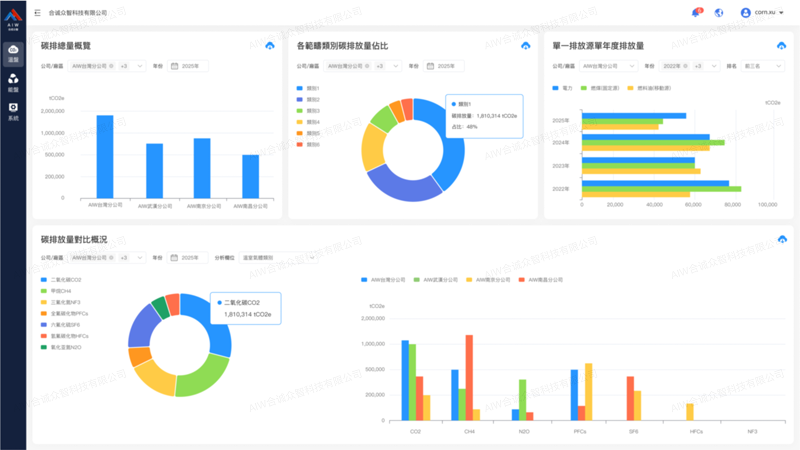Click the 合诚众智科技有限公司 header title
800x450 pixels.
(78, 13)
